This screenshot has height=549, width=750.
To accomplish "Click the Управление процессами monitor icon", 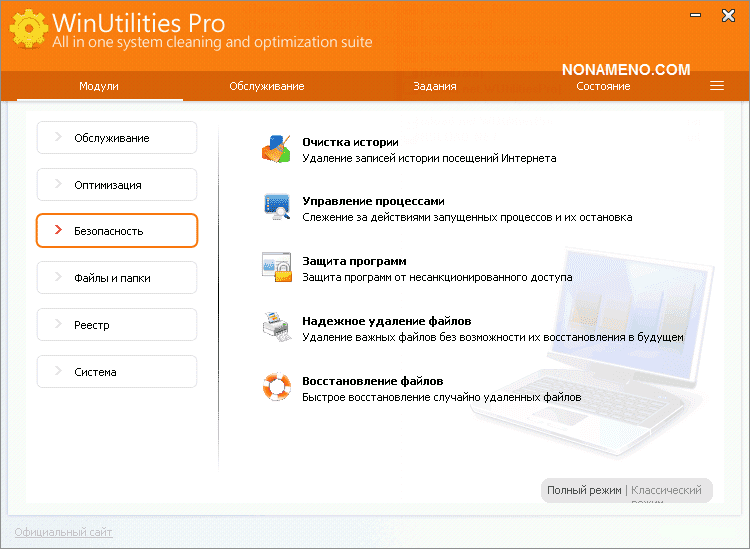I will (276, 207).
